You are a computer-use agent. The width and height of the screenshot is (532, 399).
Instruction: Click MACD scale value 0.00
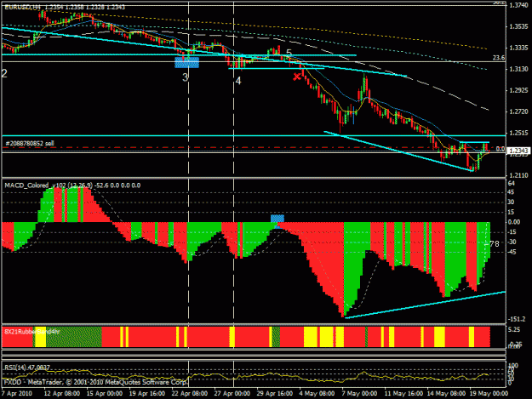coord(513,222)
